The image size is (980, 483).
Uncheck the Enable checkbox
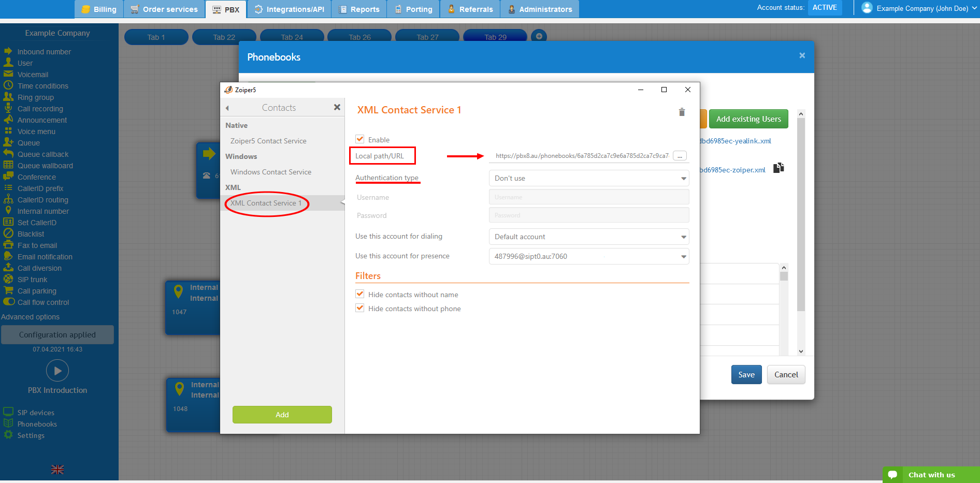(360, 139)
